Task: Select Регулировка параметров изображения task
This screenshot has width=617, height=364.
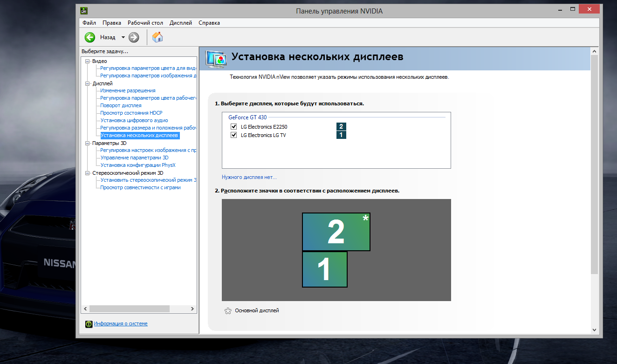Action: click(x=148, y=76)
